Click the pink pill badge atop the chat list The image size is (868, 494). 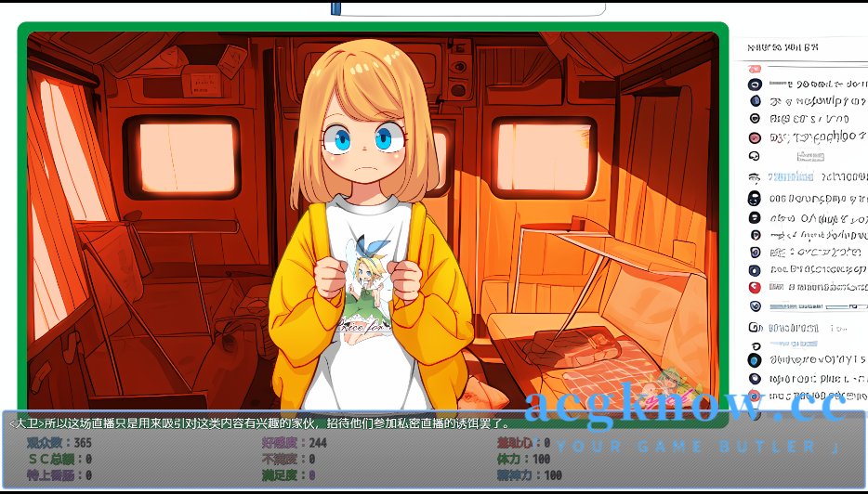[755, 69]
